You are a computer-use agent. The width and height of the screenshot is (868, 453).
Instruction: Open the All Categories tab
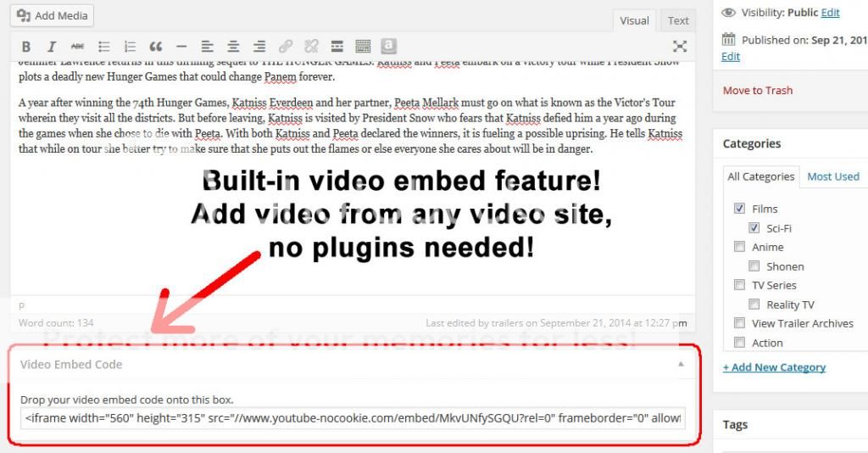coord(761,176)
